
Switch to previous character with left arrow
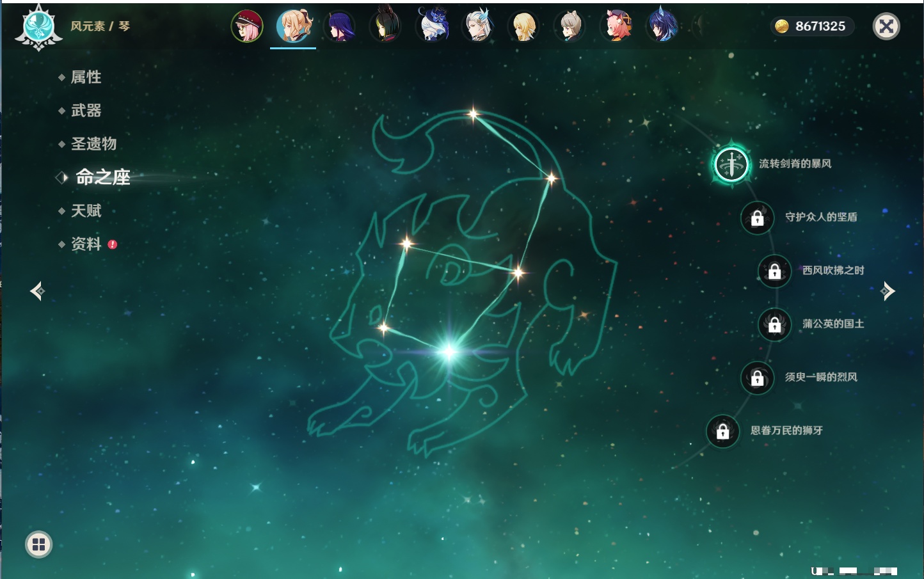37,291
